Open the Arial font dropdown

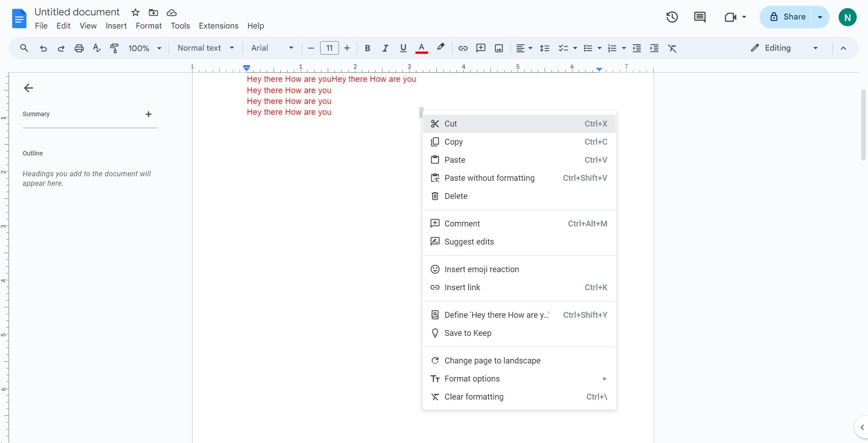coord(272,48)
